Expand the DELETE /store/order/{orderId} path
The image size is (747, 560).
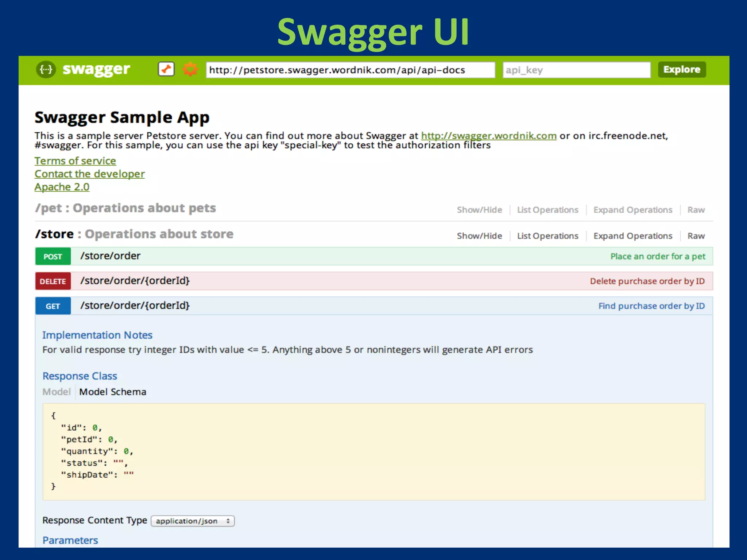(x=135, y=281)
